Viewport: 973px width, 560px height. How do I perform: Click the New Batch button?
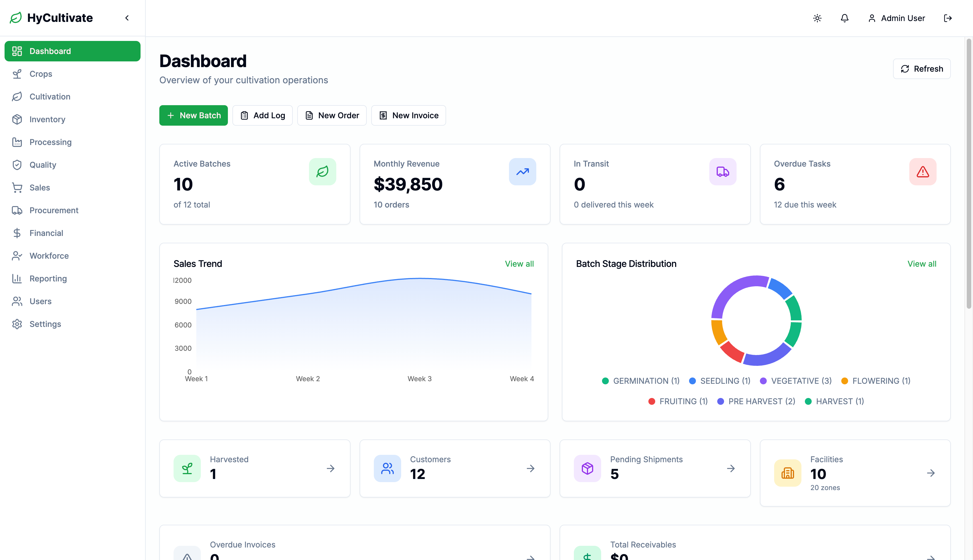[x=193, y=115]
